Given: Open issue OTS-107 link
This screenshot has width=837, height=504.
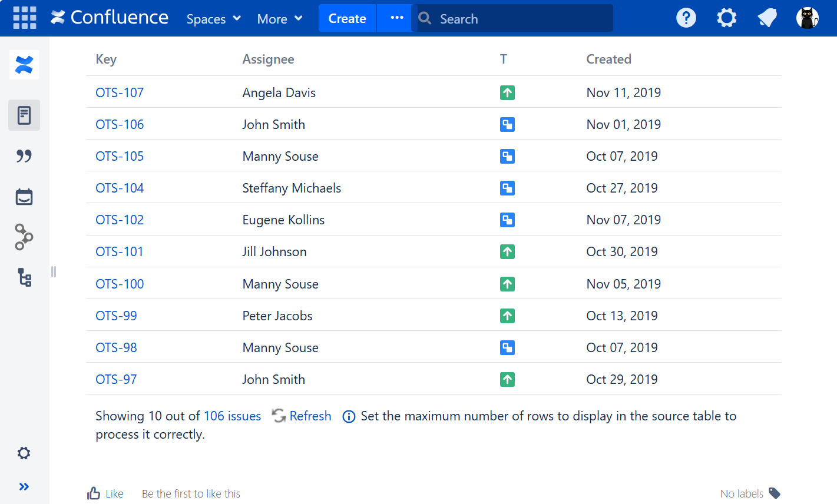Looking at the screenshot, I should (120, 92).
